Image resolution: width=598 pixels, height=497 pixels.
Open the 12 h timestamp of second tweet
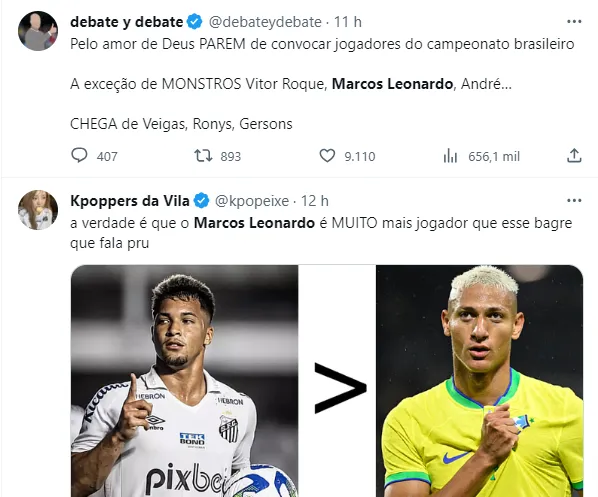coord(315,201)
